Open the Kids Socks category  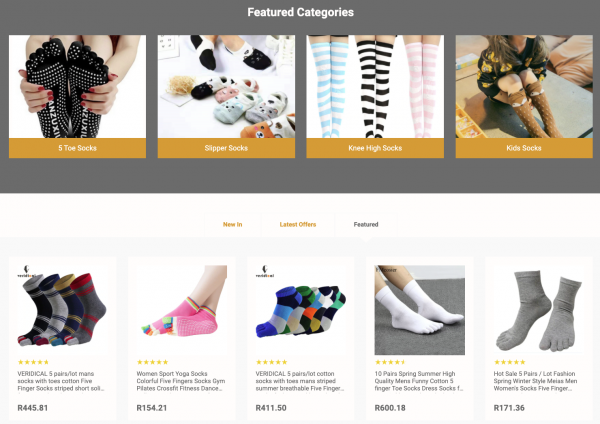(524, 148)
